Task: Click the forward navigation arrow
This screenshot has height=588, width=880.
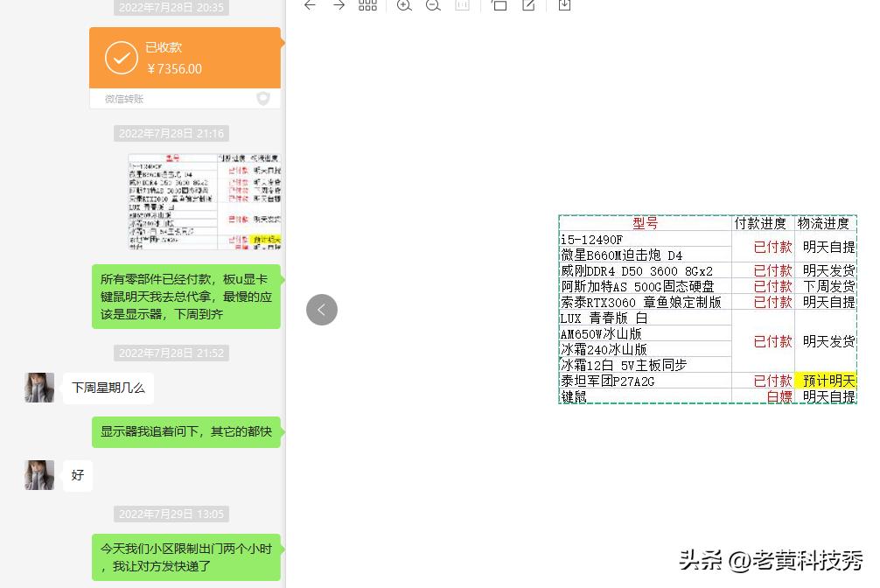Action: [x=339, y=6]
